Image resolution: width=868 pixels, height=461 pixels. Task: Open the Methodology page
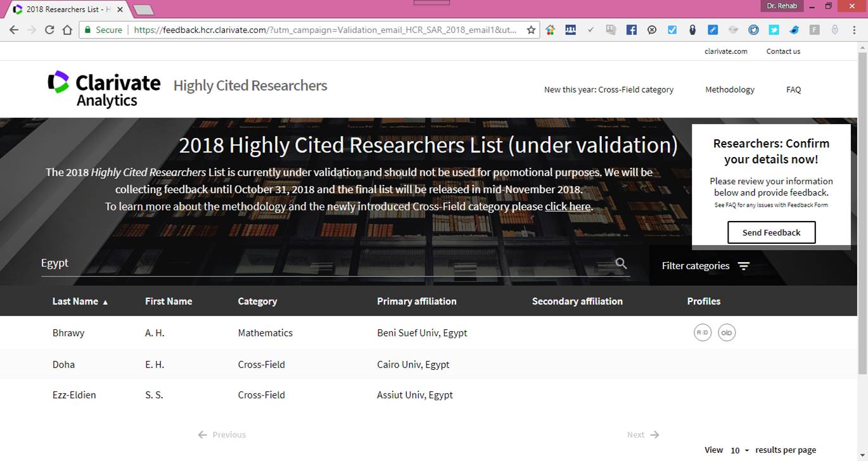coord(730,89)
